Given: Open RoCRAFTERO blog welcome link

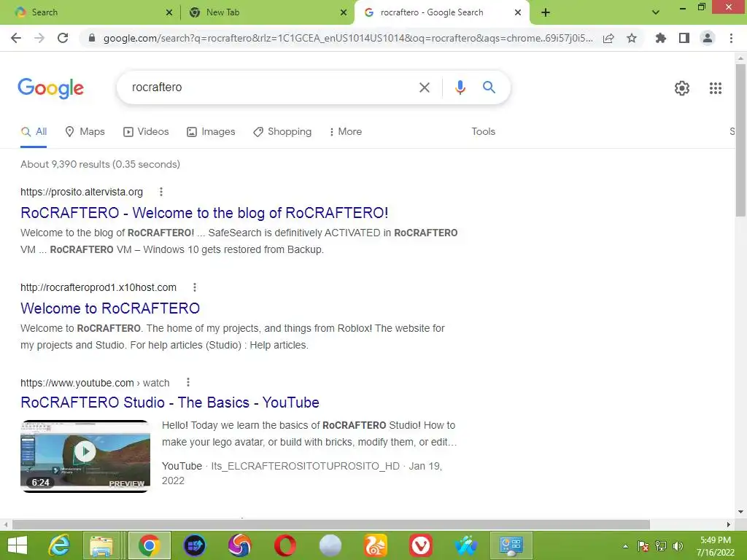Looking at the screenshot, I should (204, 213).
